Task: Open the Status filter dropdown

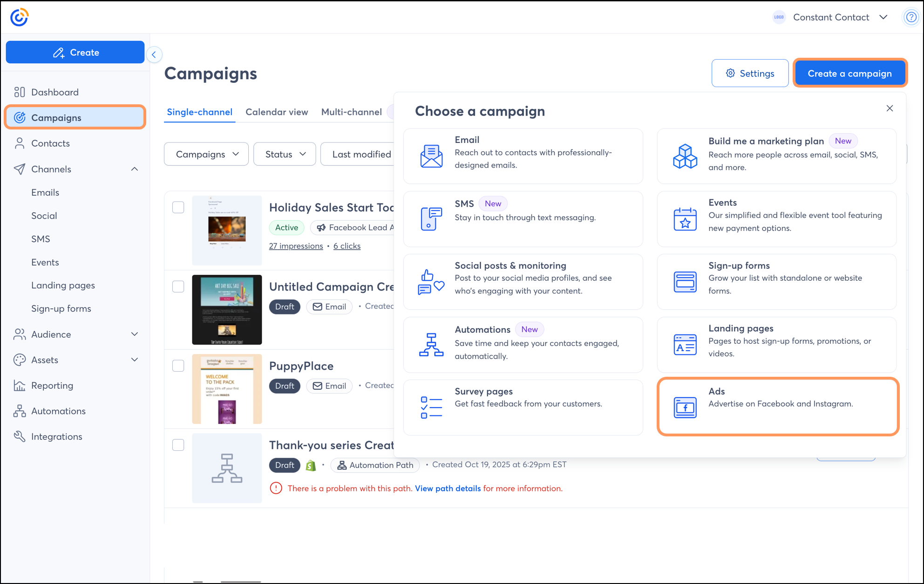Action: coord(285,154)
